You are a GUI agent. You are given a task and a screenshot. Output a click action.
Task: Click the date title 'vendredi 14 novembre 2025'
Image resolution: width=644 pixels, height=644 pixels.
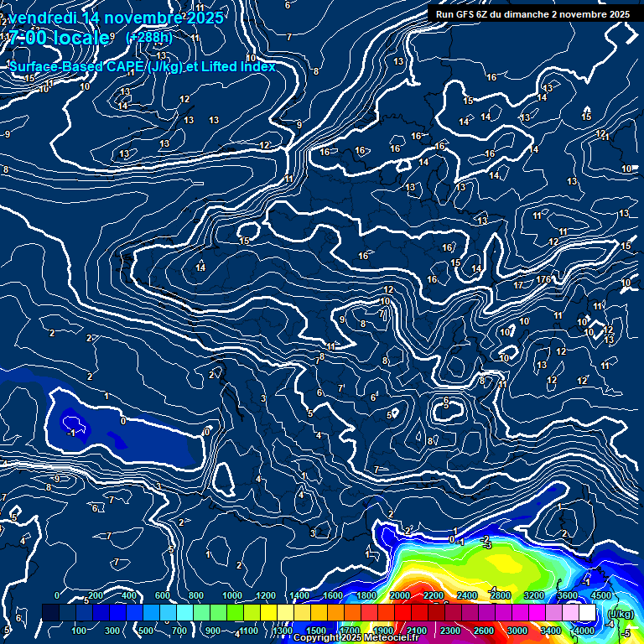(x=116, y=18)
